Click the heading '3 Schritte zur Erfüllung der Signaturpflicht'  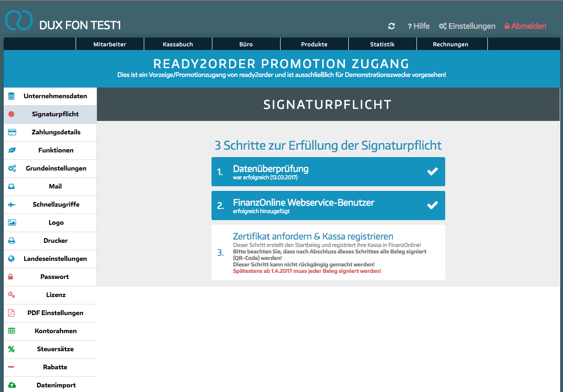coord(328,145)
